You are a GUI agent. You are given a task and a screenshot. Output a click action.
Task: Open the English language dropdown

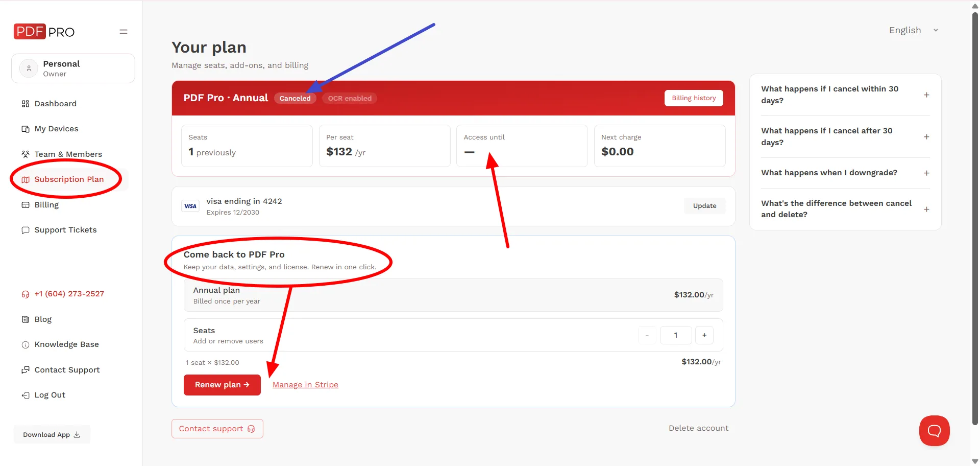(914, 30)
